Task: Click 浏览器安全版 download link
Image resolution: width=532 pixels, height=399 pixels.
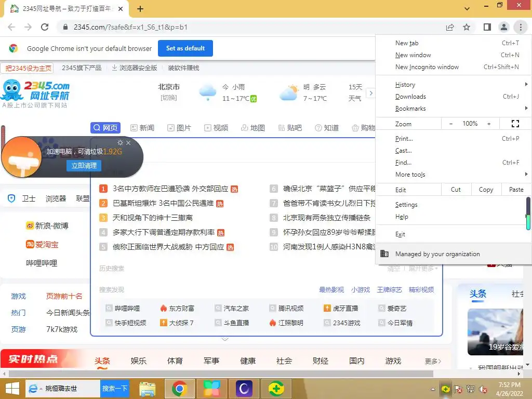Action: click(x=135, y=68)
